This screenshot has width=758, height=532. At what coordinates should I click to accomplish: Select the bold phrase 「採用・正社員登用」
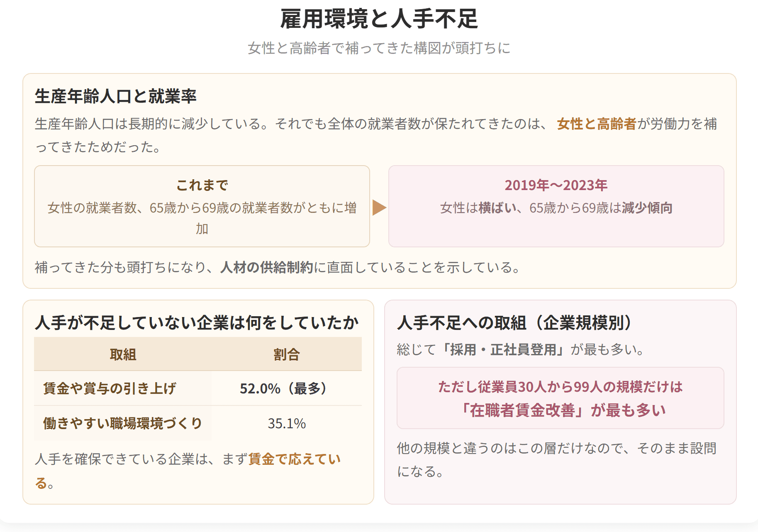point(503,349)
